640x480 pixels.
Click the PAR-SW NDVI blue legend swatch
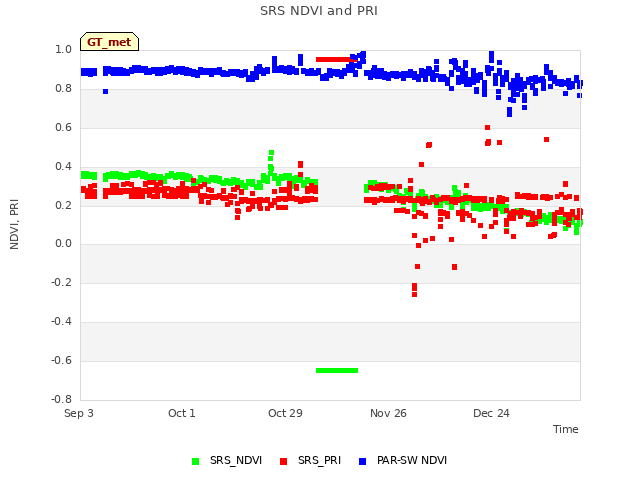tap(362, 461)
